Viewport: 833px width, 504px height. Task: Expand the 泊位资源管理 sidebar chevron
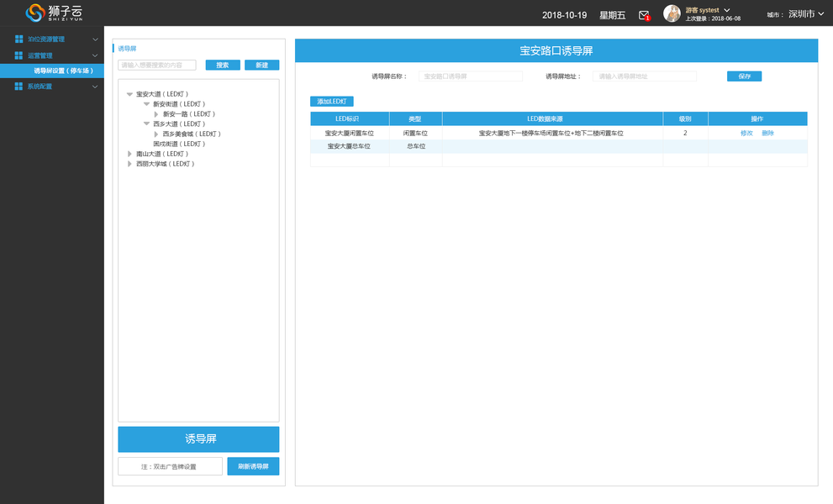coord(95,39)
